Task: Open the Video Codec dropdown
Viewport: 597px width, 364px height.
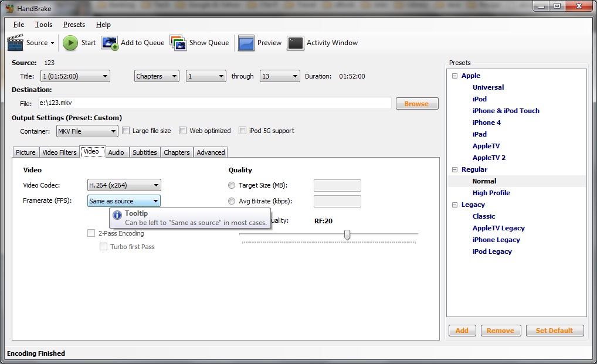Action: pyautogui.click(x=124, y=185)
